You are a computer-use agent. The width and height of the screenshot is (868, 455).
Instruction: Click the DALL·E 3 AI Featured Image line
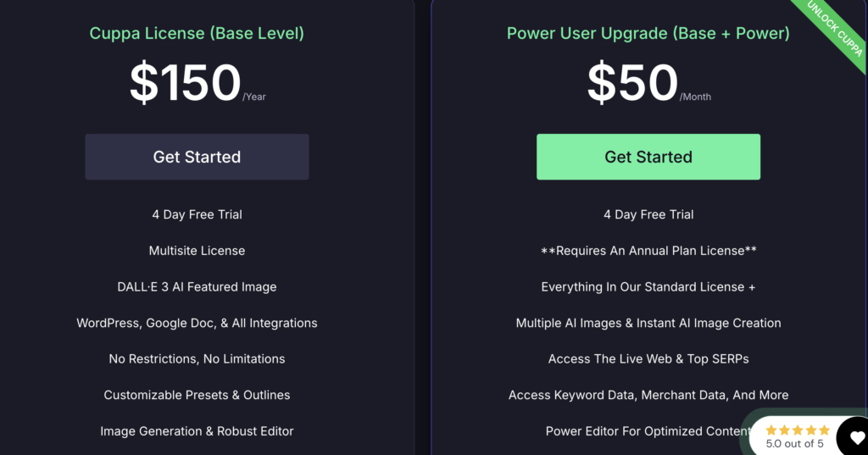(x=197, y=286)
